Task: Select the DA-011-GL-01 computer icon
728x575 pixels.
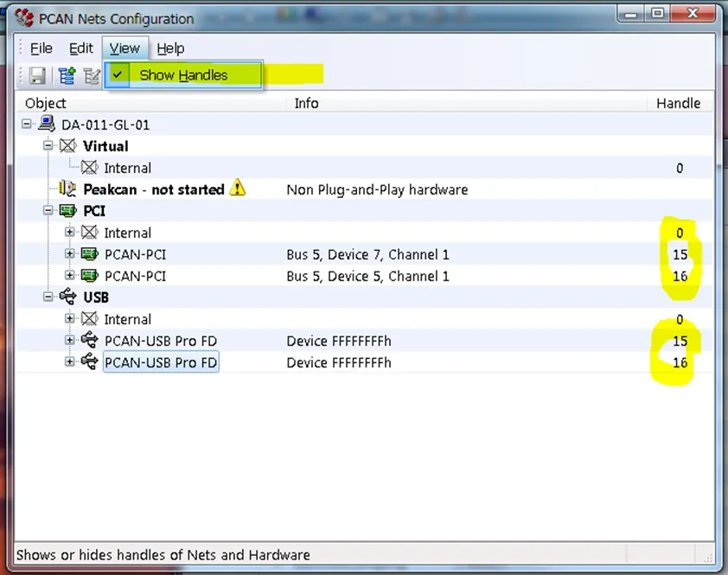Action: (47, 124)
